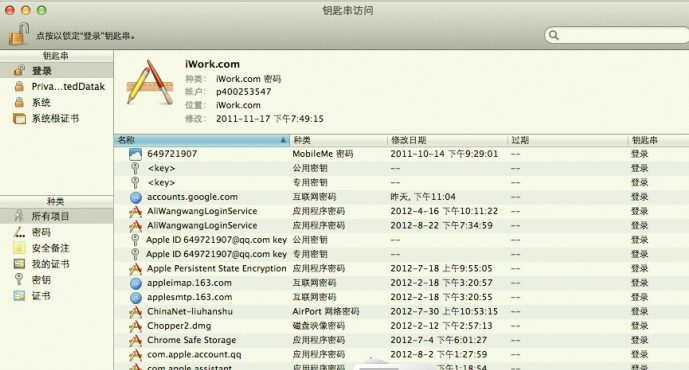This screenshot has height=370, width=689.
Task: Select the 649721907 MobileMe row
Action: 402,154
